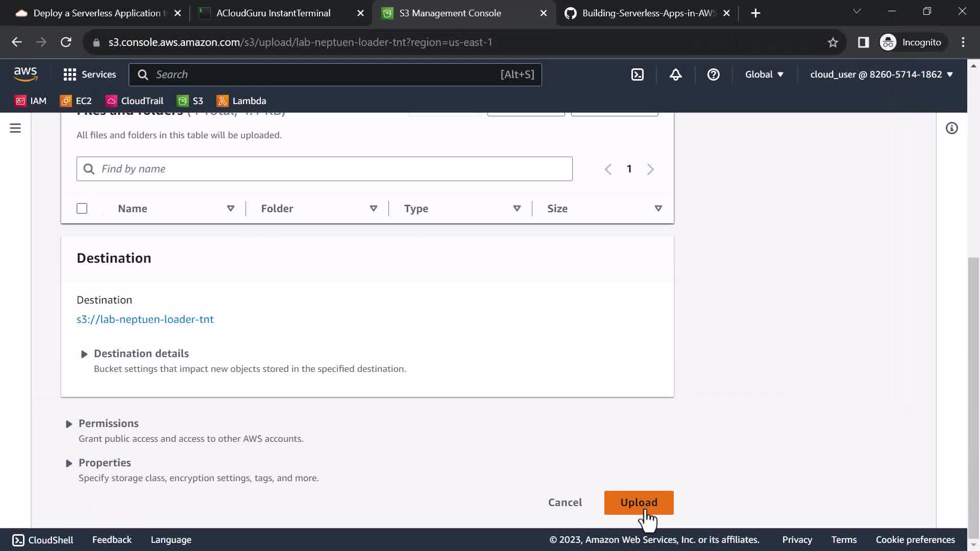Bookmark this page with the star icon
The image size is (980, 551).
click(832, 42)
